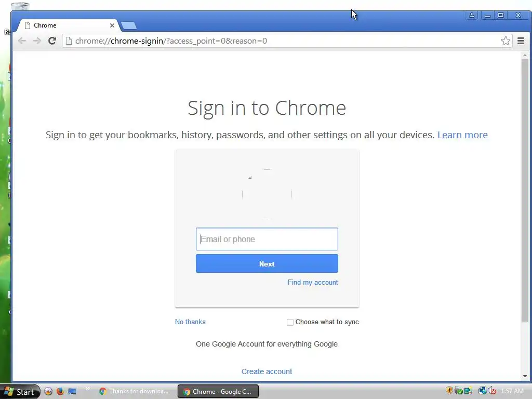The image size is (532, 399).
Task: Click the Sign in to Chrome heading
Action: 267,108
